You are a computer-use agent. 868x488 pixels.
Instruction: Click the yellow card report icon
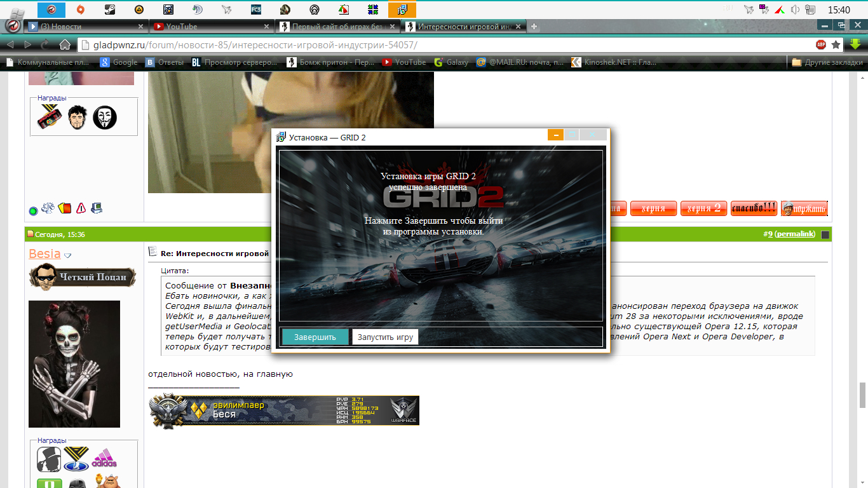64,208
